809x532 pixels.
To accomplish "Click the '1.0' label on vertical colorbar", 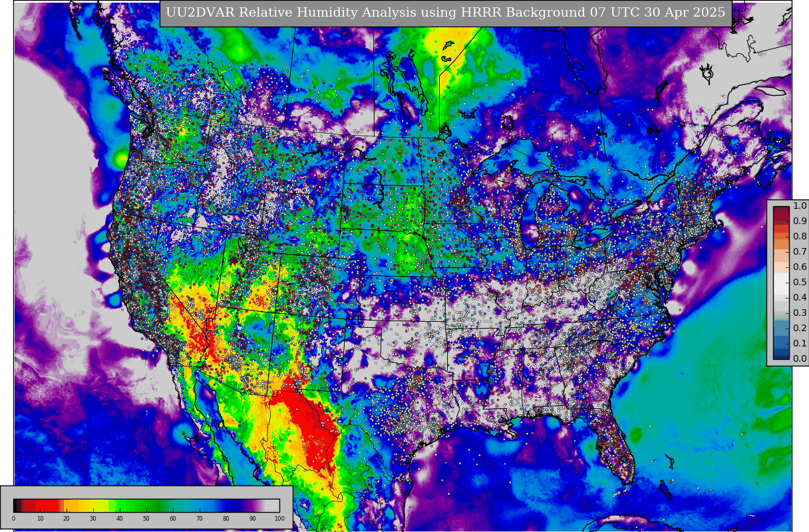I will click(800, 206).
